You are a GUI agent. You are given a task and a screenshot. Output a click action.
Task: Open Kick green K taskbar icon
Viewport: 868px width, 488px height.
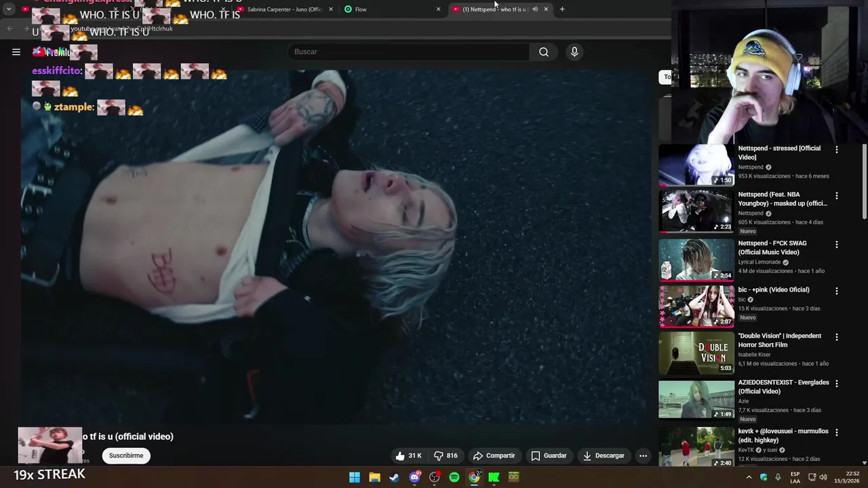tap(494, 477)
